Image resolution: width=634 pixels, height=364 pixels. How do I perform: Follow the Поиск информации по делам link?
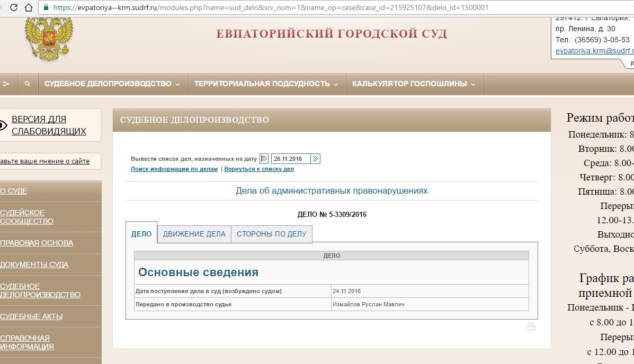click(x=174, y=169)
